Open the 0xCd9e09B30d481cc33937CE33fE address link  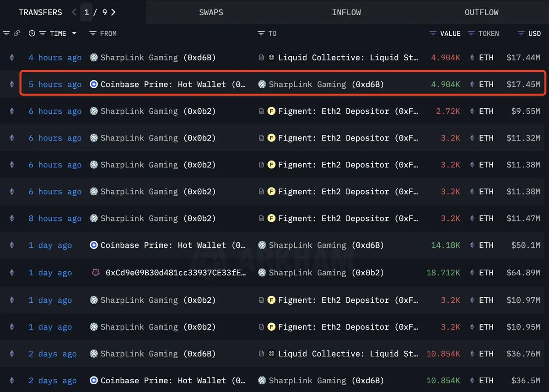coord(176,273)
